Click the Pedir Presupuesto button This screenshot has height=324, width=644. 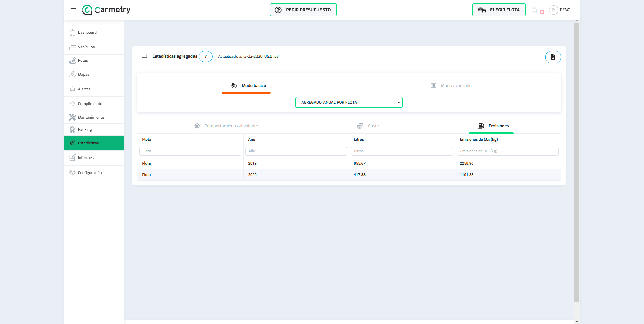(x=303, y=10)
